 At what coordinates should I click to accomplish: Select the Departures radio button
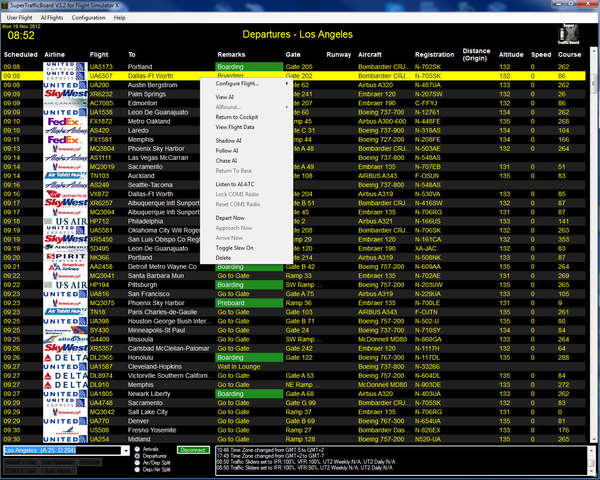pos(137,456)
